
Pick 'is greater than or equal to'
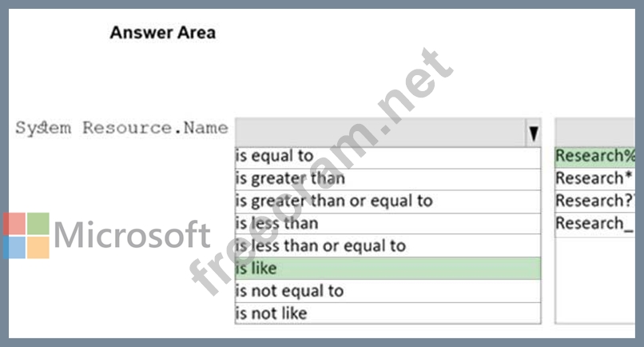click(x=388, y=201)
